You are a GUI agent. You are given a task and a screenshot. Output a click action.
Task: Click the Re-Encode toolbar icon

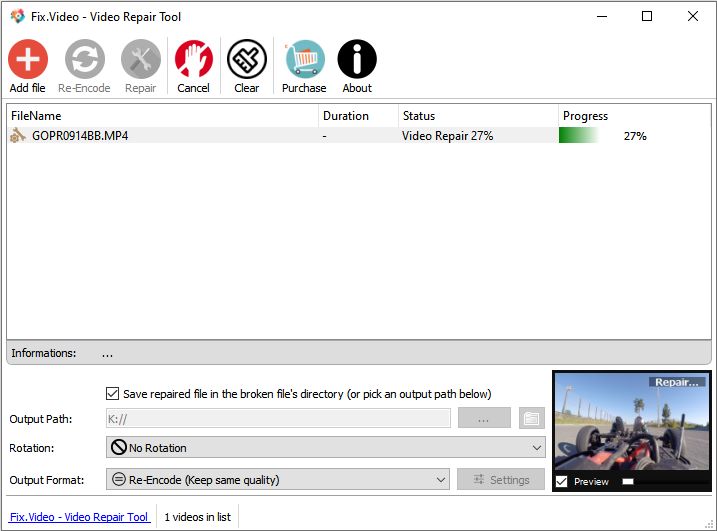(x=85, y=59)
